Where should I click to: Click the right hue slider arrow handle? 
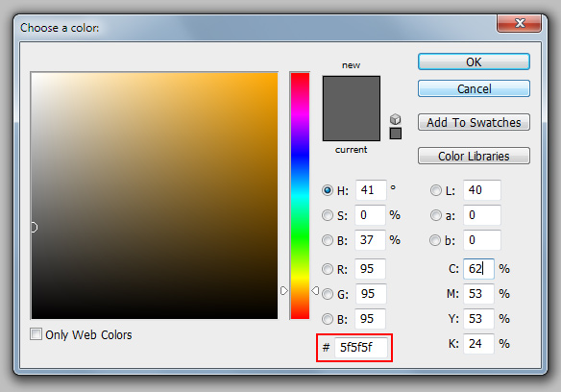pyautogui.click(x=315, y=291)
